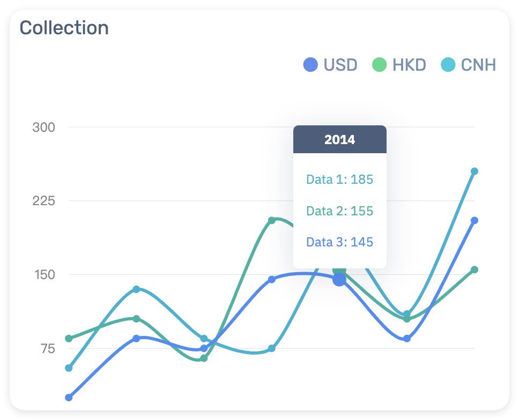Toggle the HKD series legend dot

coord(379,64)
